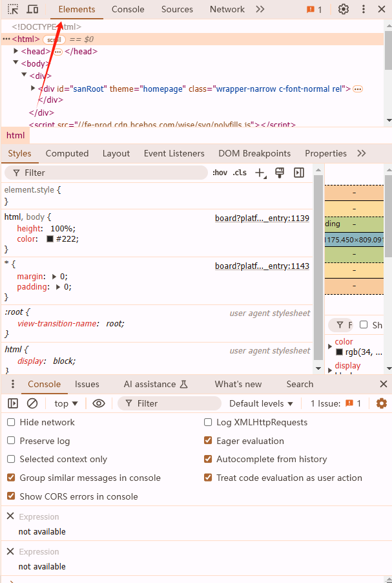Image resolution: width=392 pixels, height=583 pixels.
Task: Toggle the :hov element state button
Action: pos(220,173)
